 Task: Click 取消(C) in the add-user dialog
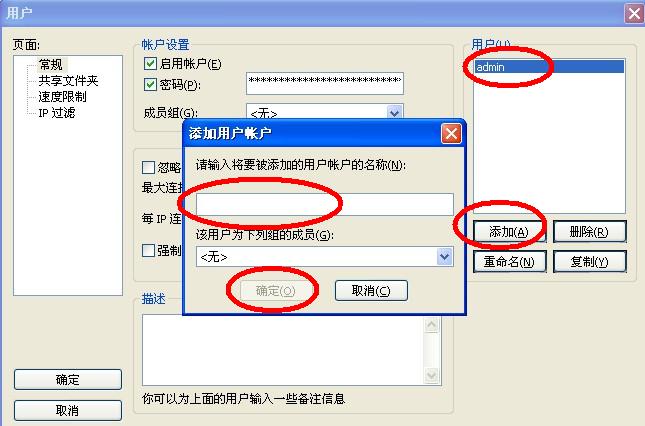(371, 291)
